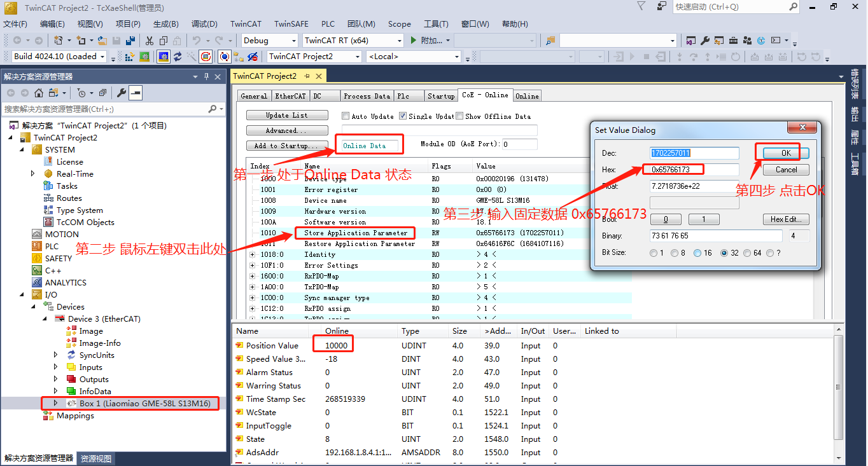Toggle the Auto Update checkbox

tap(346, 116)
